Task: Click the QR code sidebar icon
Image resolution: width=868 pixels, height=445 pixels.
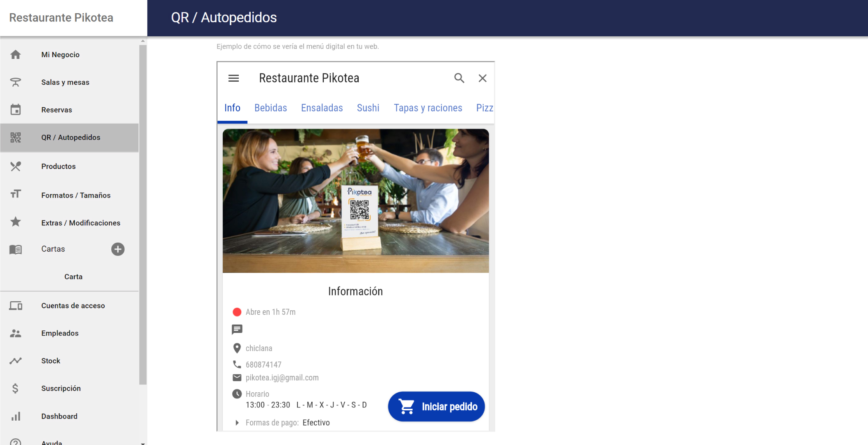Action: pyautogui.click(x=16, y=137)
